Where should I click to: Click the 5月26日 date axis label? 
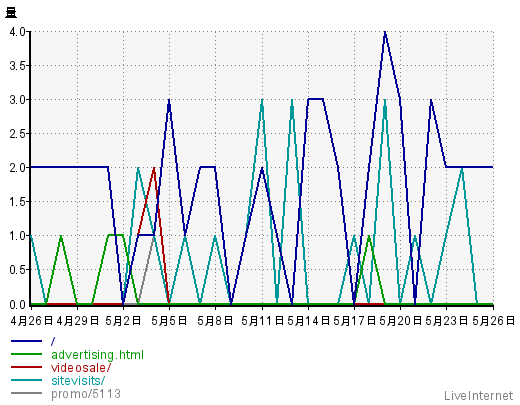[x=494, y=321]
